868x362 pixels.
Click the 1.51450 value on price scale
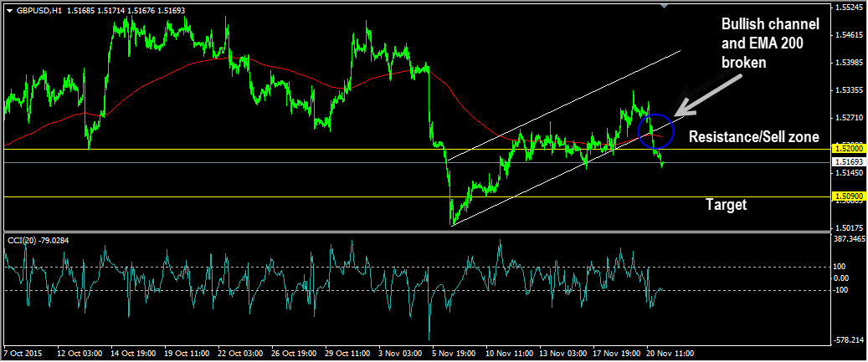pos(849,173)
